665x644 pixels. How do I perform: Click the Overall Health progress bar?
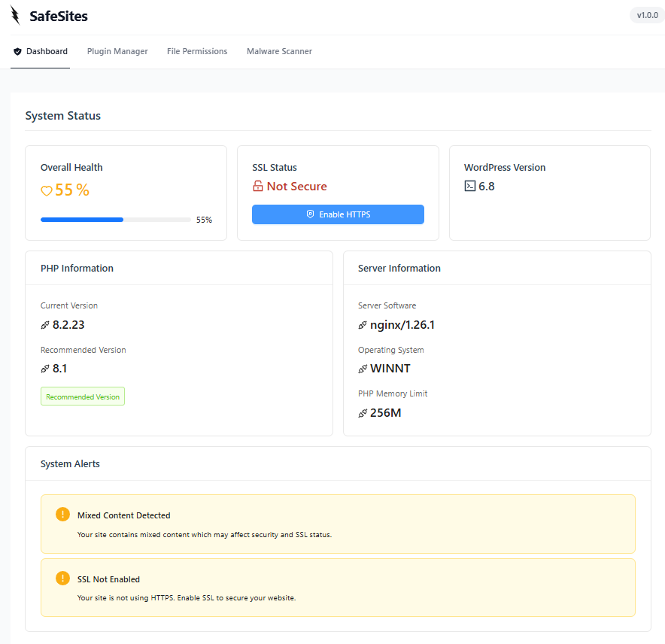[115, 220]
